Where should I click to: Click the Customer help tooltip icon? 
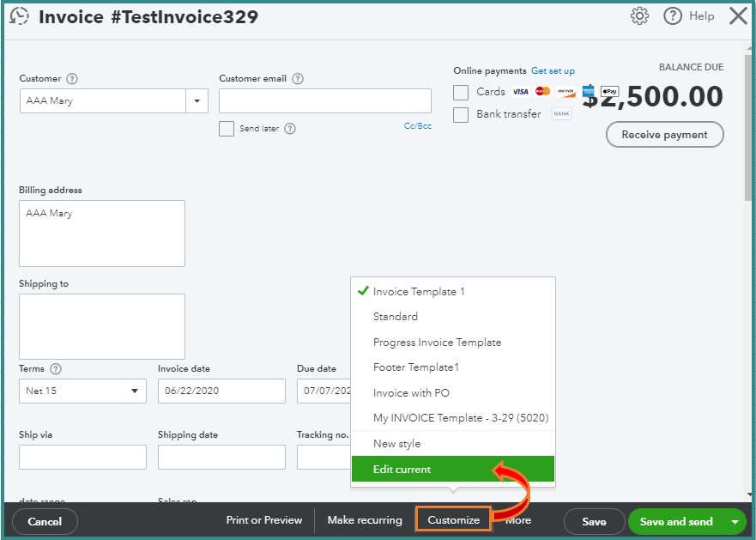(72, 79)
